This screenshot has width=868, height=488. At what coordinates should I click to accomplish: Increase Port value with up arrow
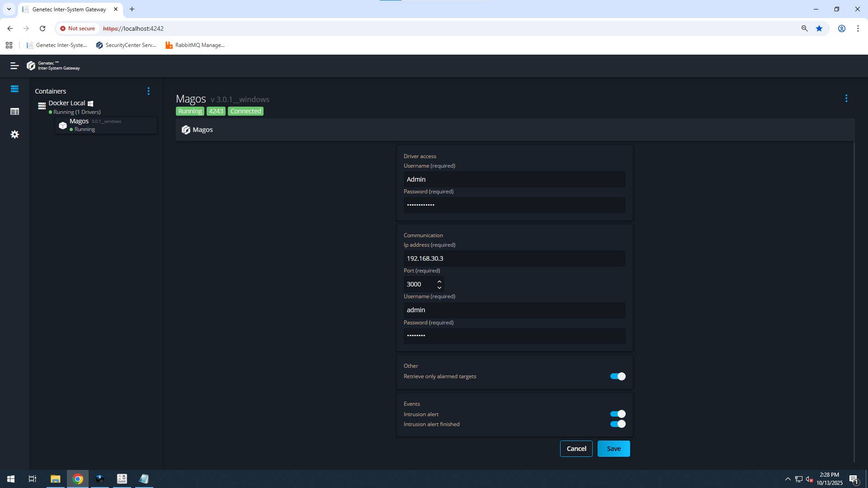pos(439,282)
